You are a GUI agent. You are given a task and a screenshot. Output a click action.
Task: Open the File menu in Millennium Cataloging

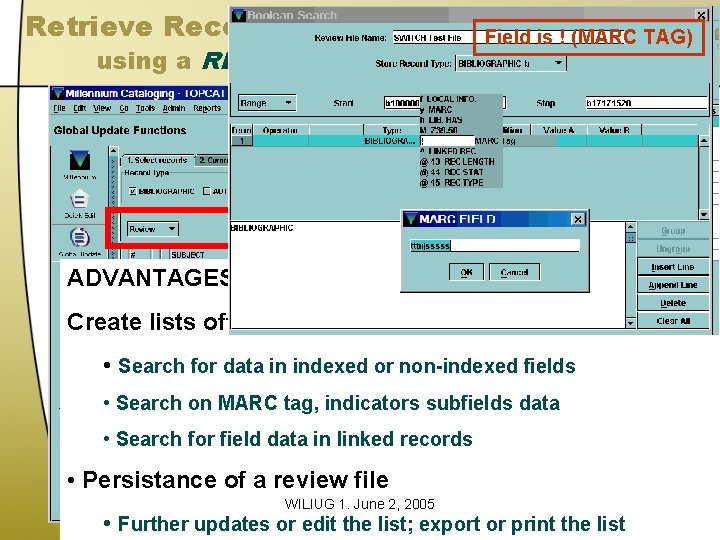tap(59, 108)
